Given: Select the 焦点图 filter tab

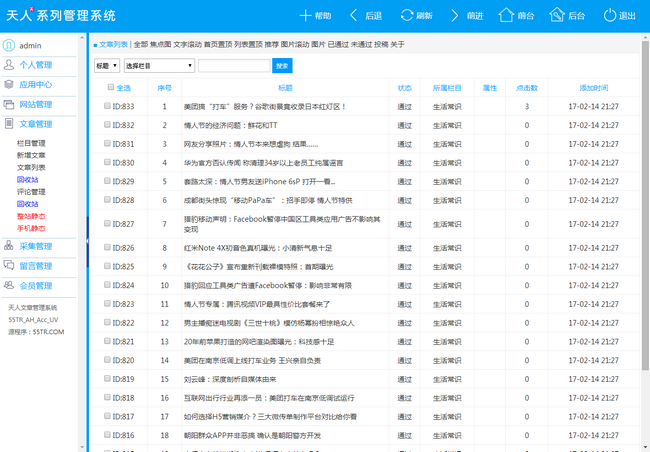Looking at the screenshot, I should click(160, 45).
